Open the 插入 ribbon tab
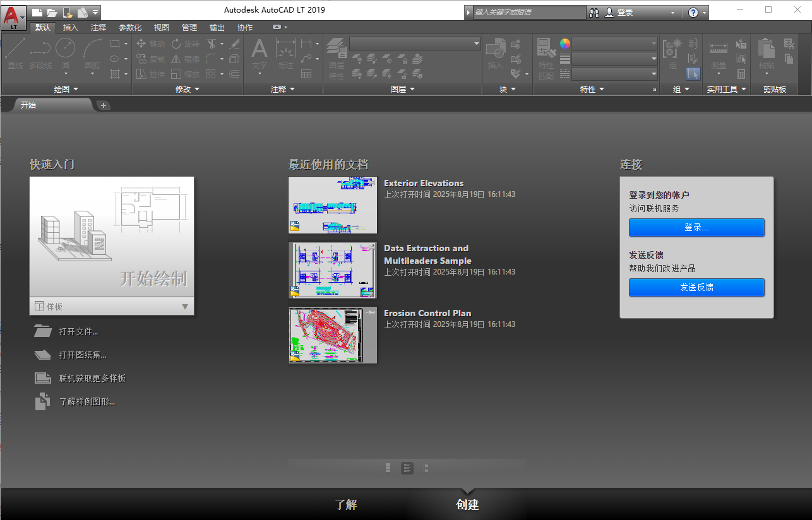 pos(71,27)
